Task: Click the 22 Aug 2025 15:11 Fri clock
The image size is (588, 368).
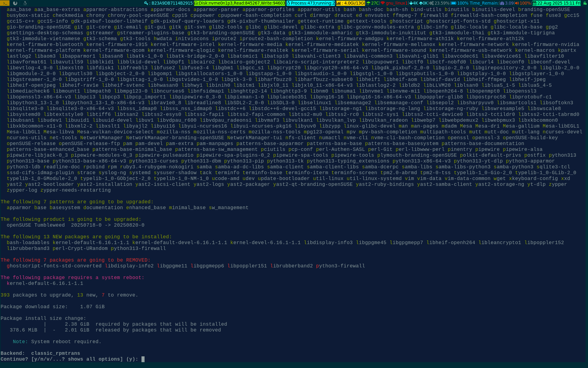Action: point(559,3)
